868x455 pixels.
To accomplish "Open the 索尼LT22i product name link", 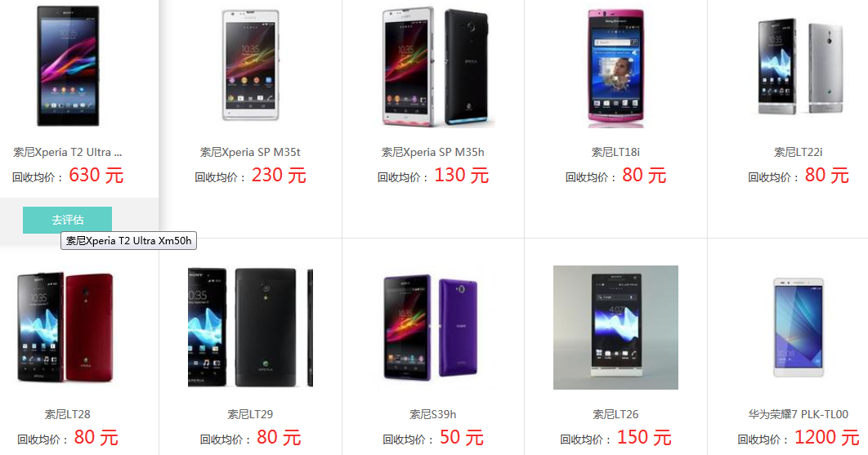I will 799,152.
